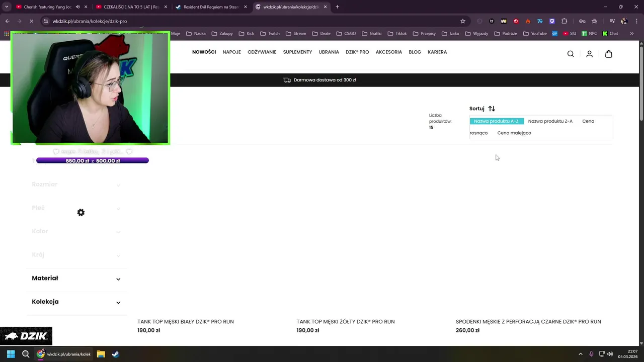Open Tank Top Męski Żółty DZIK PRO RUN
This screenshot has height=362, width=644.
(x=346, y=322)
